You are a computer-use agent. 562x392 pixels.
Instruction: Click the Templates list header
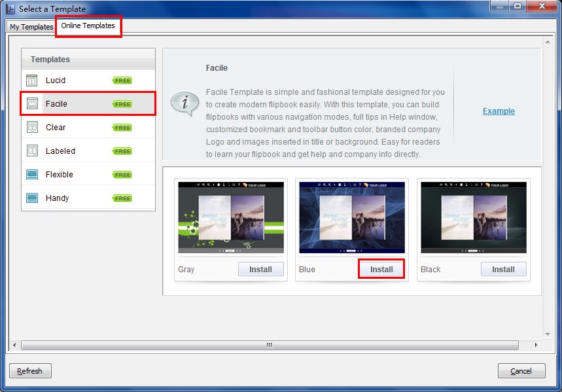click(88, 59)
